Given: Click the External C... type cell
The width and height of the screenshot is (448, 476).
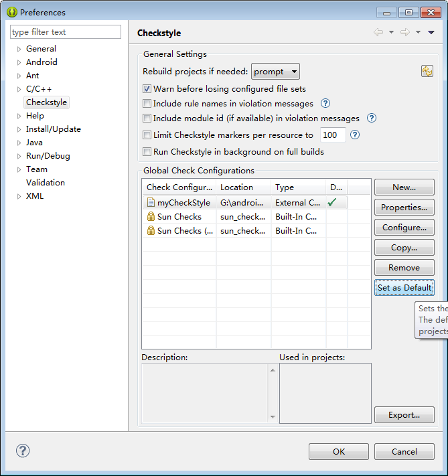Looking at the screenshot, I should tap(297, 202).
